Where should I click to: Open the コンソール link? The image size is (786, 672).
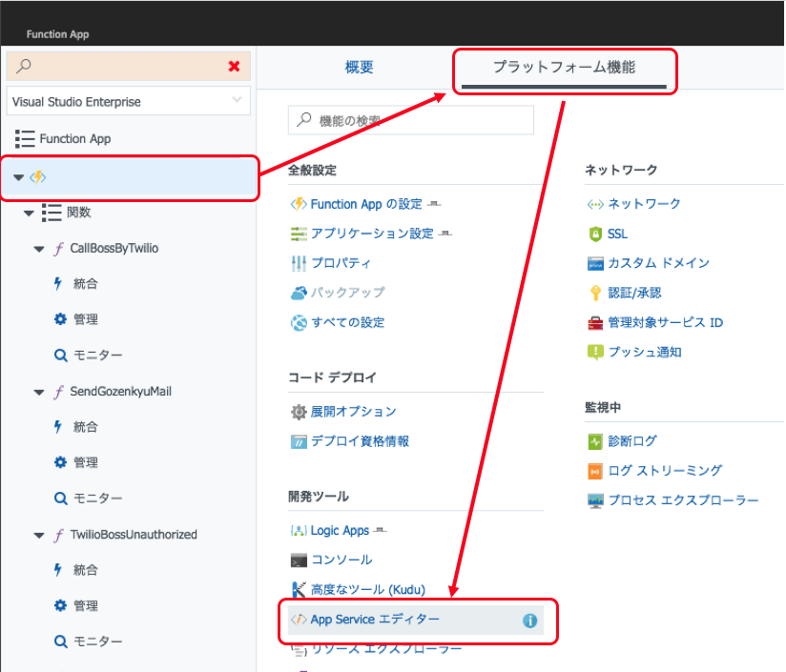pyautogui.click(x=341, y=560)
